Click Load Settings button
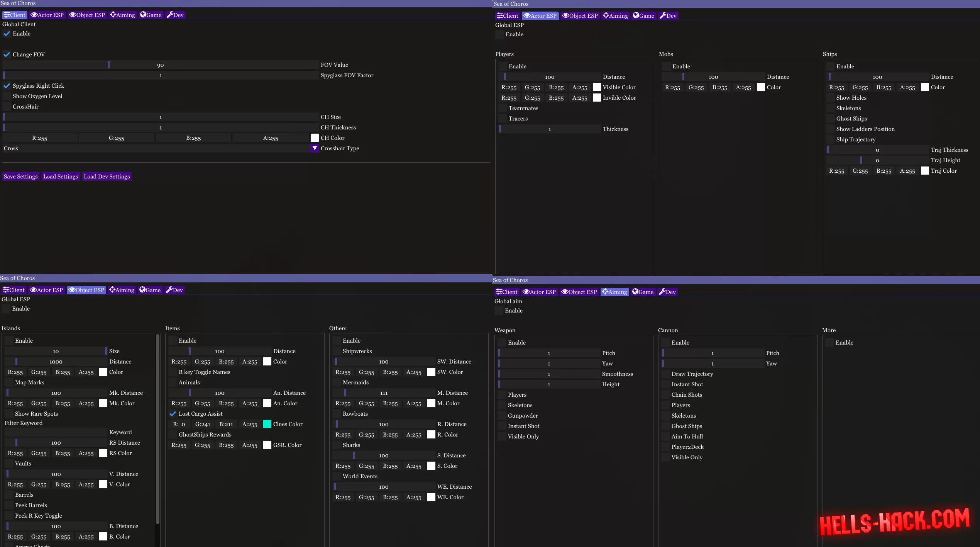 click(x=61, y=177)
